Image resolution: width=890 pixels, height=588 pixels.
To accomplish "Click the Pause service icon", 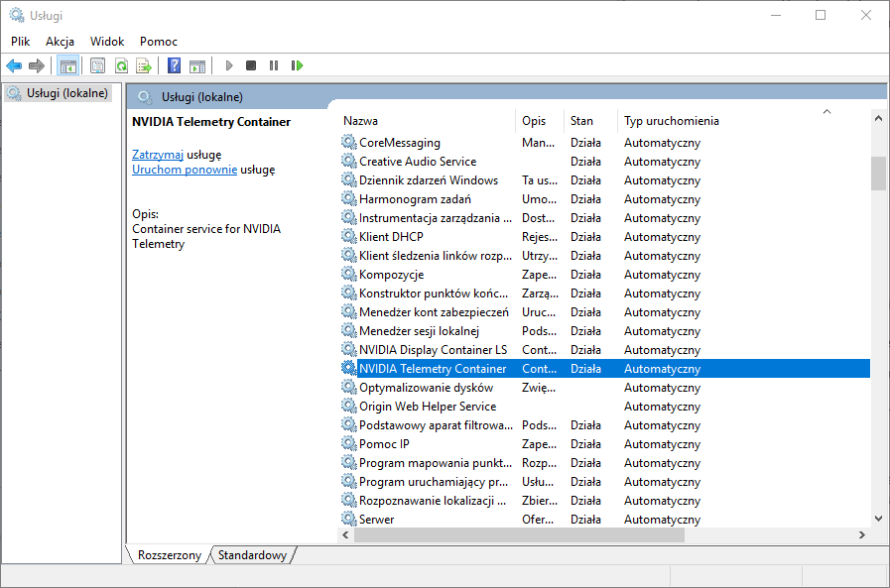I will (x=274, y=65).
